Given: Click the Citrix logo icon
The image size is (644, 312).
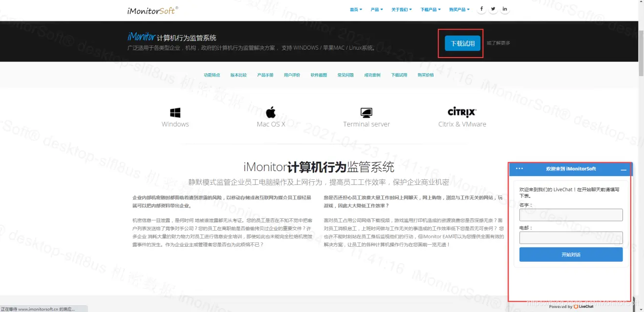Looking at the screenshot, I should pyautogui.click(x=462, y=112).
